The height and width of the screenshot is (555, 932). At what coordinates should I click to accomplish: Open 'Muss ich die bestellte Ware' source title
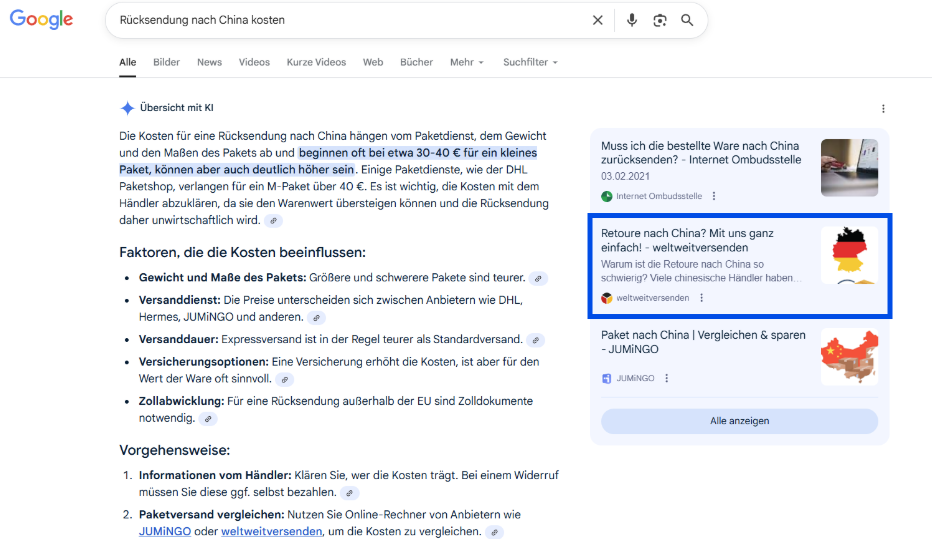click(x=701, y=153)
